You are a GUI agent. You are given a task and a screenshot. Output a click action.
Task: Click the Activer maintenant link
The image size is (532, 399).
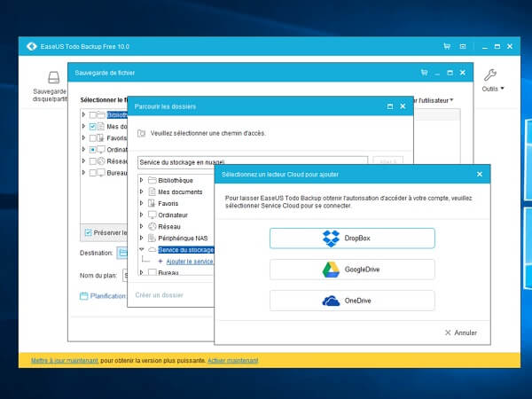pos(232,360)
